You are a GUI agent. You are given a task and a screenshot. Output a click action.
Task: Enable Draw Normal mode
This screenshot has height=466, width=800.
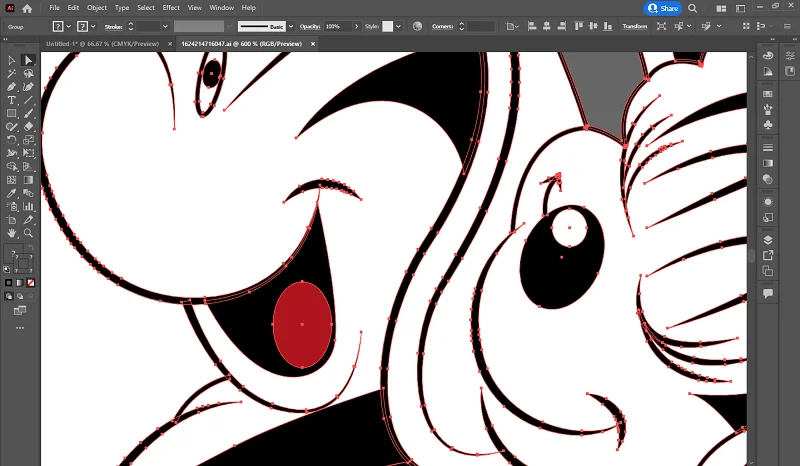[9, 296]
